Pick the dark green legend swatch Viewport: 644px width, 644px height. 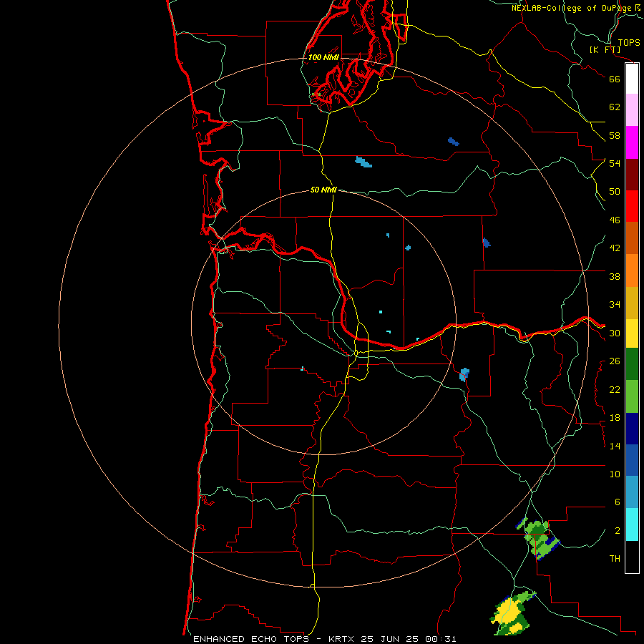pos(632,364)
